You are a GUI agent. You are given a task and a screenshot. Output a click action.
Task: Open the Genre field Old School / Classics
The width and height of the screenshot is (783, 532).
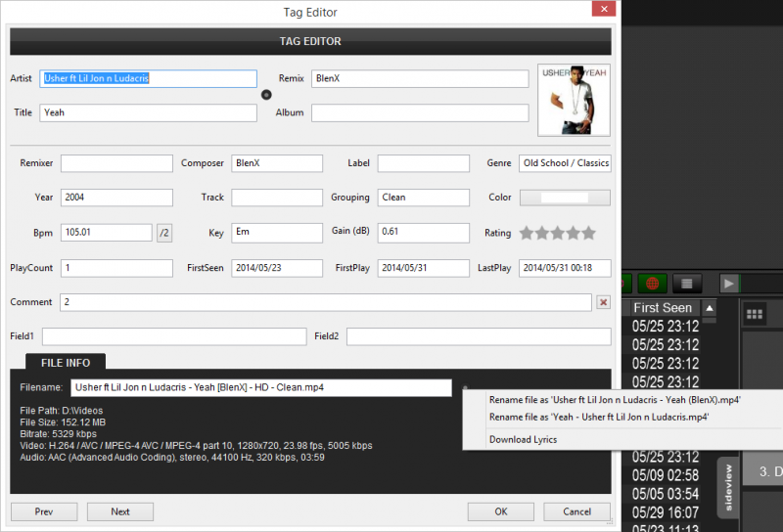click(x=565, y=163)
